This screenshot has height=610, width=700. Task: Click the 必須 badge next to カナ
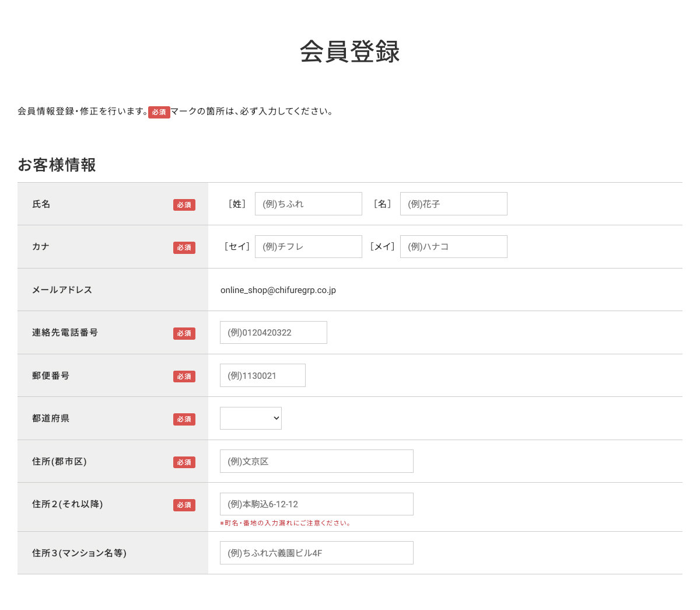(x=184, y=248)
